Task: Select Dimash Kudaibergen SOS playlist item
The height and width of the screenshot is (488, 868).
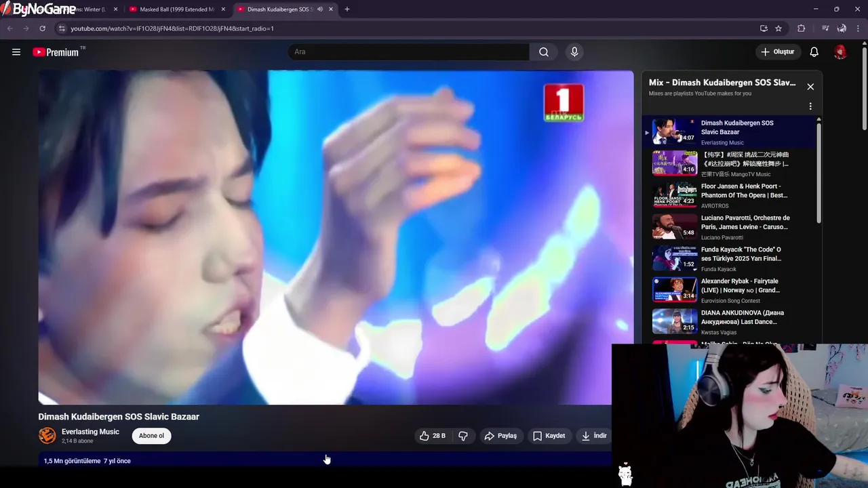Action: tap(730, 131)
